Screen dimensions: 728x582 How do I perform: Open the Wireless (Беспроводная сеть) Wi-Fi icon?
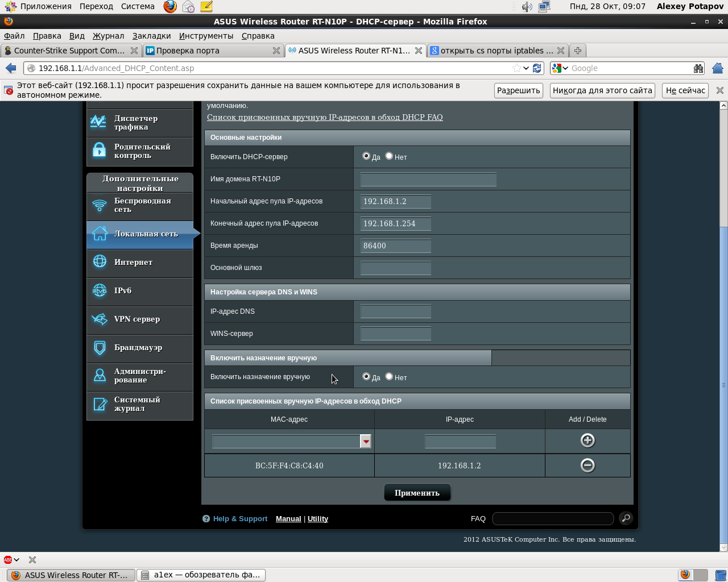100,205
